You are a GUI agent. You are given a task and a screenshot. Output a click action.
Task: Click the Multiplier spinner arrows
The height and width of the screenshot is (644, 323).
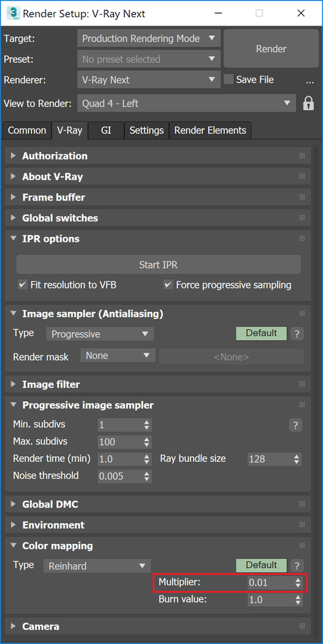pyautogui.click(x=298, y=583)
